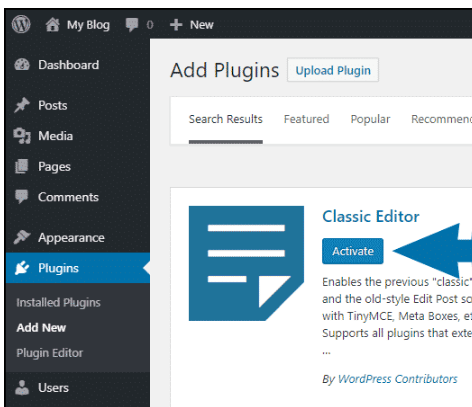Open the Classic Editor plugin thumbnail
Image resolution: width=472 pixels, height=407 pixels.
(246, 263)
